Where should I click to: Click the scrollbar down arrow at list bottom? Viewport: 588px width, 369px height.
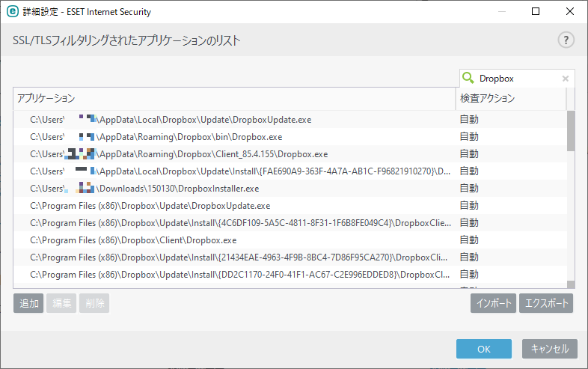click(x=571, y=284)
